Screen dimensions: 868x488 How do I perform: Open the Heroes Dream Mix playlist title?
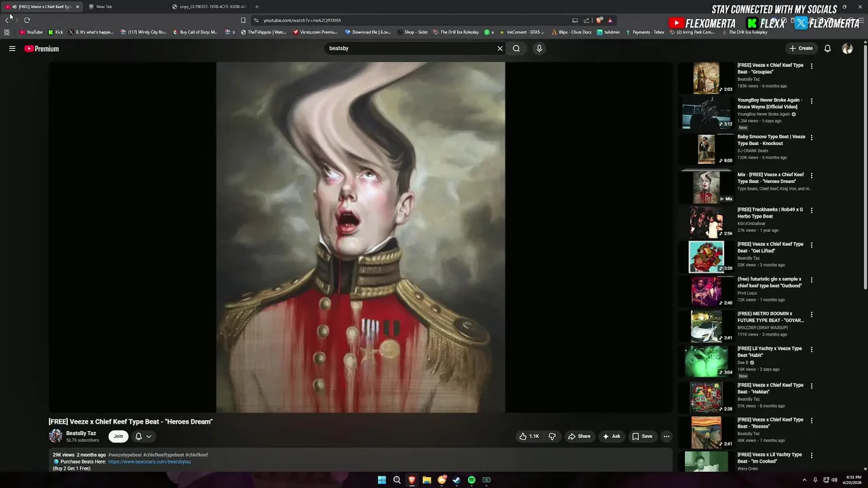tap(771, 178)
